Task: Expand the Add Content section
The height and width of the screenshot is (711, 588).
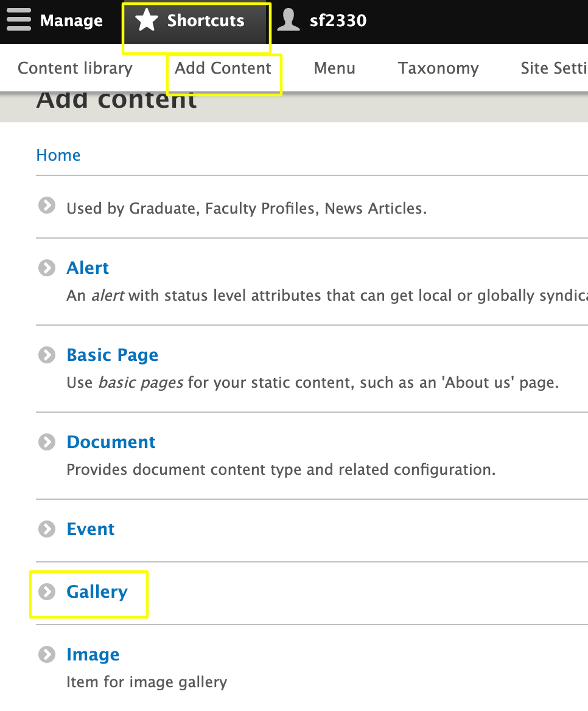Action: 224,68
